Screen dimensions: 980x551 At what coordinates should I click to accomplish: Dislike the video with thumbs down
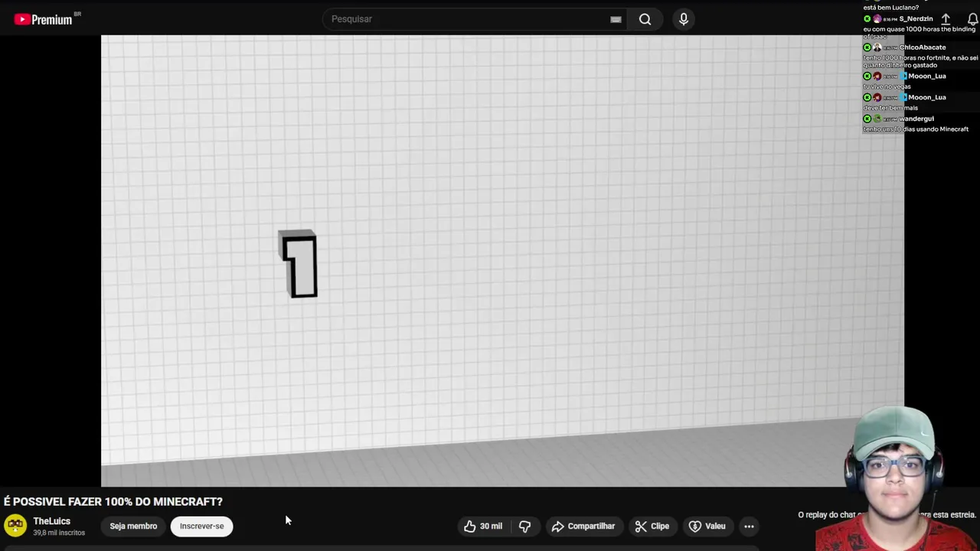525,526
